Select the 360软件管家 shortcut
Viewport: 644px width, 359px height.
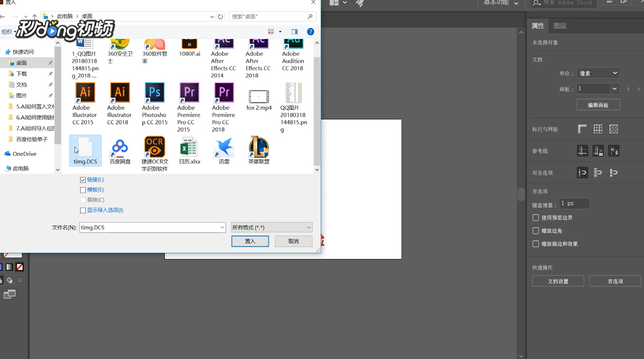155,51
